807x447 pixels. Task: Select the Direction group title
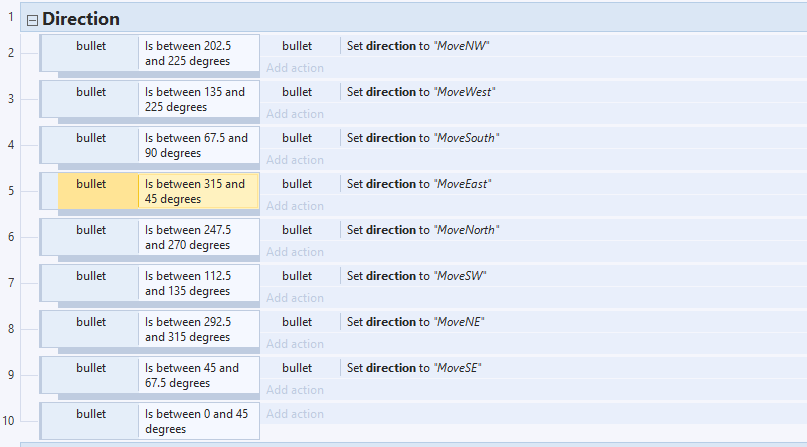81,19
